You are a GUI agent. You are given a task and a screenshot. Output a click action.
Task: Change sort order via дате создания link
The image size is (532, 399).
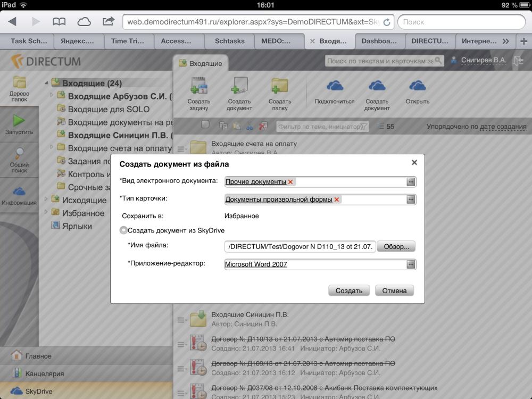[x=503, y=127]
